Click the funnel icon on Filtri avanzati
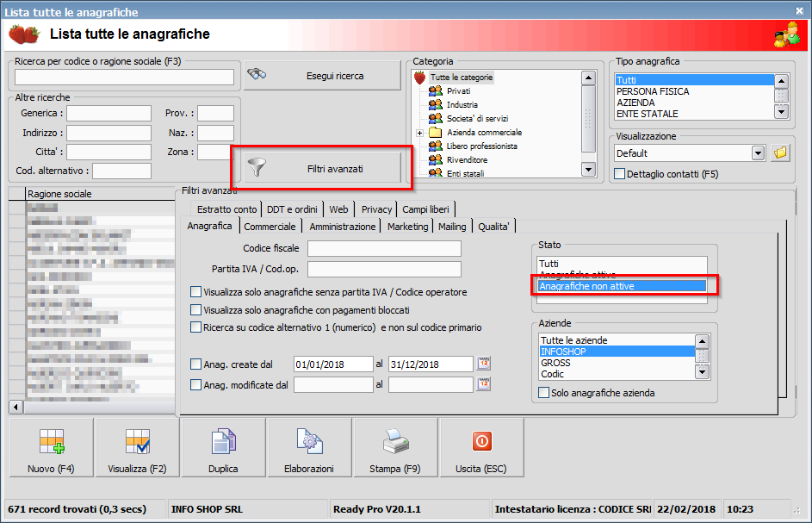 257,167
